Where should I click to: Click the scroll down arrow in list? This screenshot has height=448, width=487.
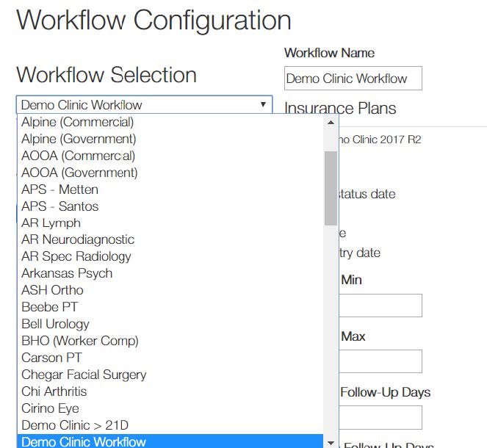click(x=331, y=442)
